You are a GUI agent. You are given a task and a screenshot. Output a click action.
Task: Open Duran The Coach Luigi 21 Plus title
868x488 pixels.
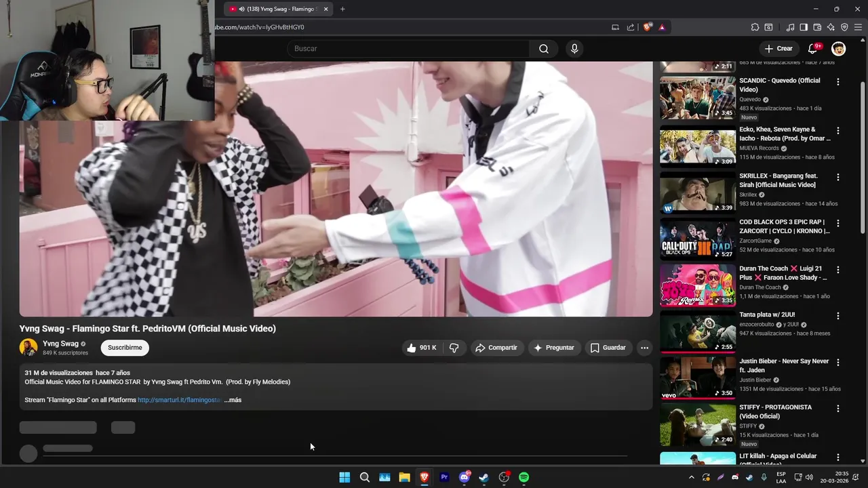(783, 273)
